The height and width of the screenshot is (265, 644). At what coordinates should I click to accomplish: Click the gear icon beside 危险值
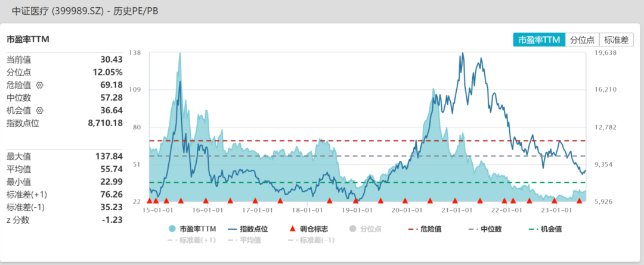(x=40, y=85)
